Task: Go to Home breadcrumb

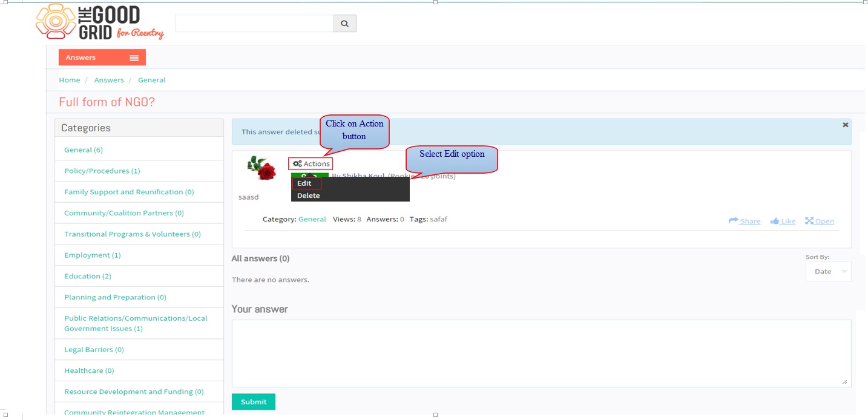Action: tap(70, 80)
